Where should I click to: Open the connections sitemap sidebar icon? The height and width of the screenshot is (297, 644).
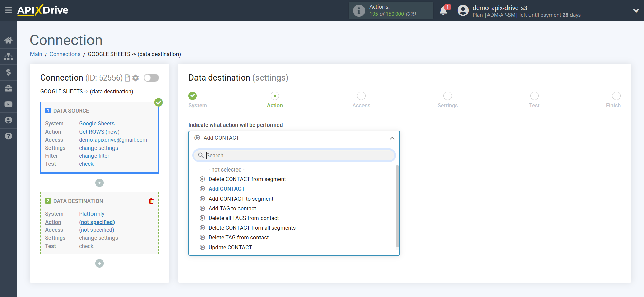point(8,56)
